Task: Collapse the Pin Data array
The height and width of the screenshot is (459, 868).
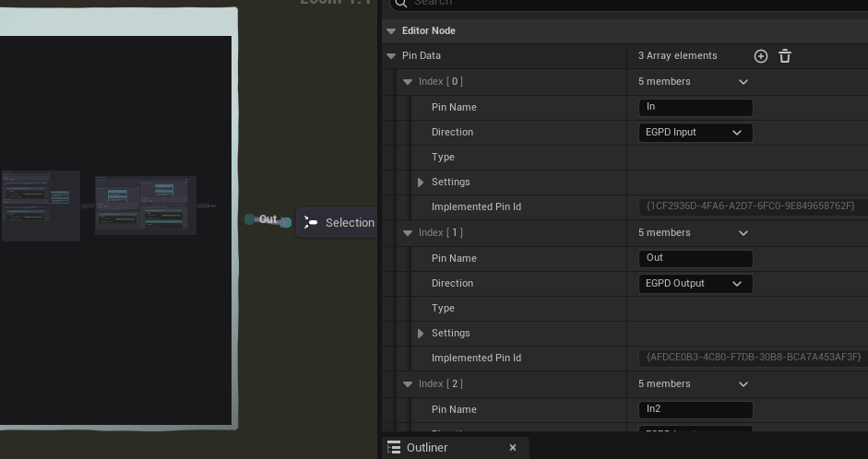Action: [x=391, y=56]
